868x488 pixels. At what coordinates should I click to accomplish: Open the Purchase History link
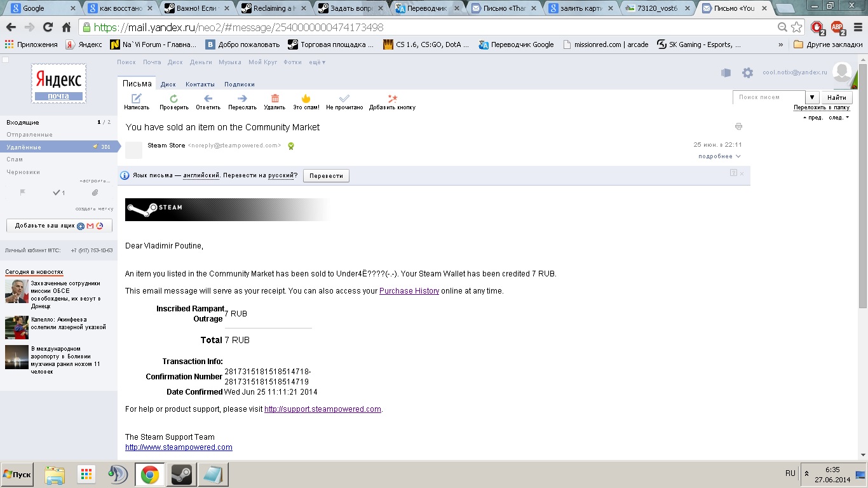point(409,291)
